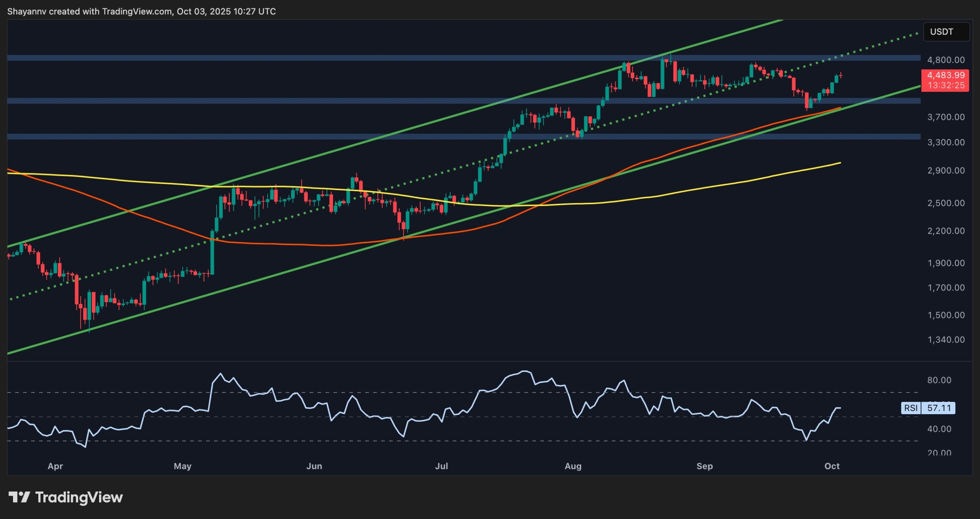Click the current price tag 4,483.99
980x519 pixels.
(946, 75)
